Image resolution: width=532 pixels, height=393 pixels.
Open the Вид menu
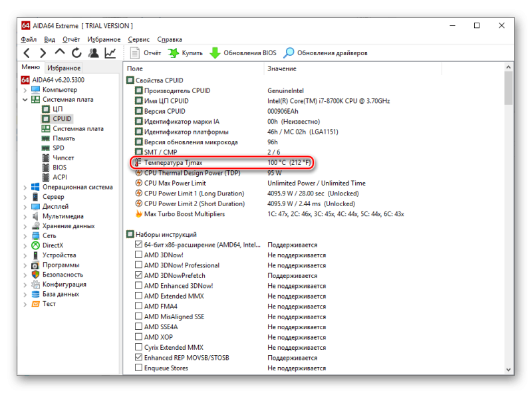coord(49,39)
